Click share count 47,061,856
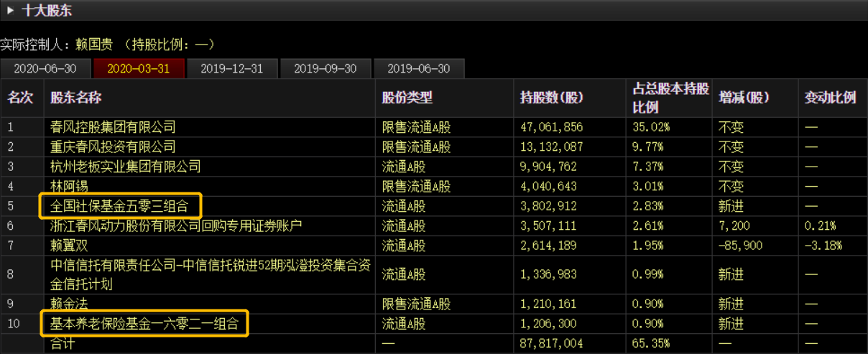Image resolution: width=868 pixels, height=354 pixels. coord(551,127)
